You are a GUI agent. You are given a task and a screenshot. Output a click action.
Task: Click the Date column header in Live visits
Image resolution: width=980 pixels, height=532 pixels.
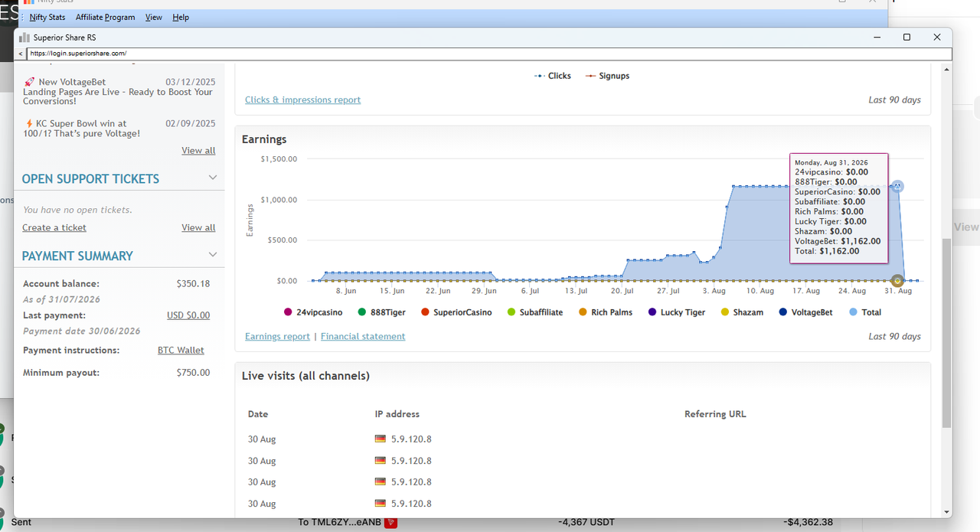pos(258,414)
